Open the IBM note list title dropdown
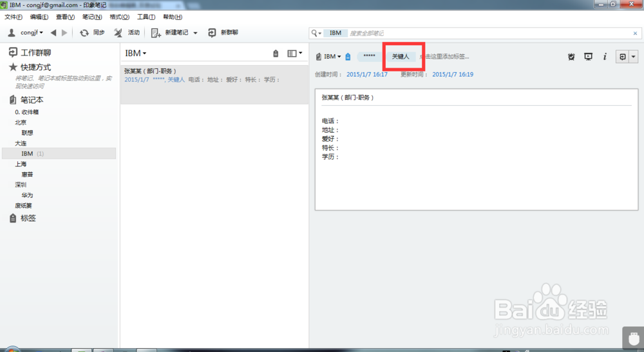This screenshot has width=644, height=352. [135, 53]
